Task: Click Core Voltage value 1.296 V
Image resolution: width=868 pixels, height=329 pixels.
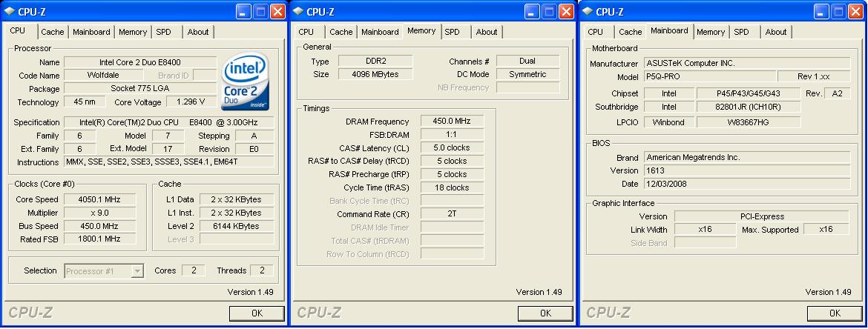Action: pyautogui.click(x=190, y=102)
